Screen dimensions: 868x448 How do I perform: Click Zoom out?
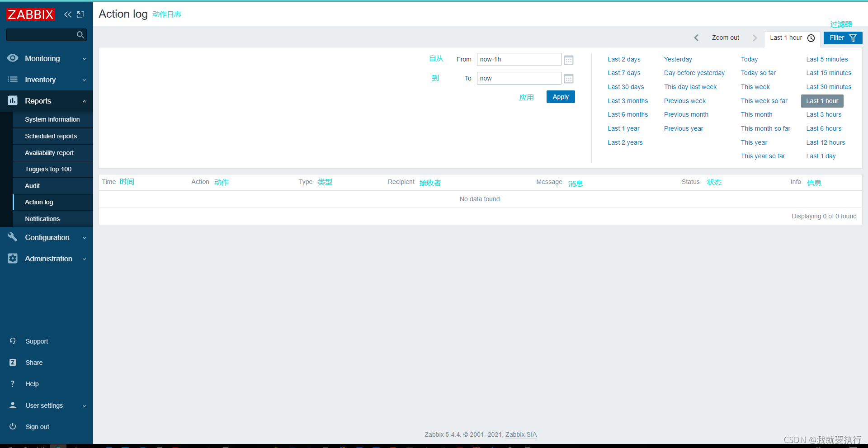(x=726, y=38)
